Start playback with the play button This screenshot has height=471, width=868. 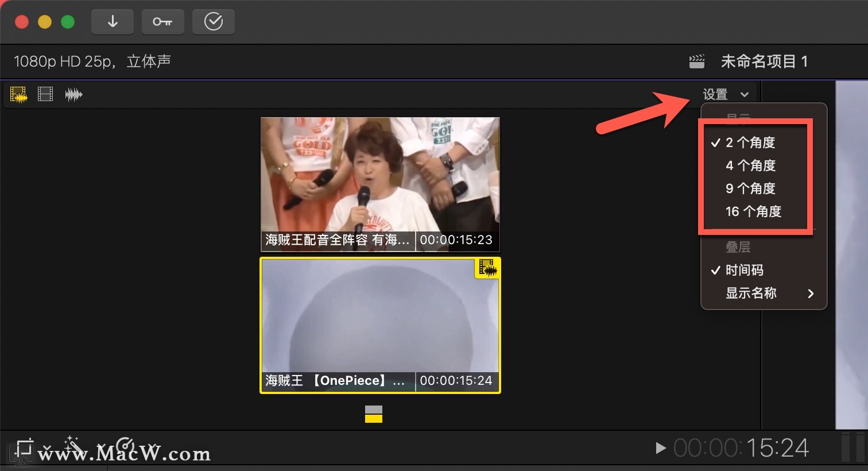[x=661, y=448]
